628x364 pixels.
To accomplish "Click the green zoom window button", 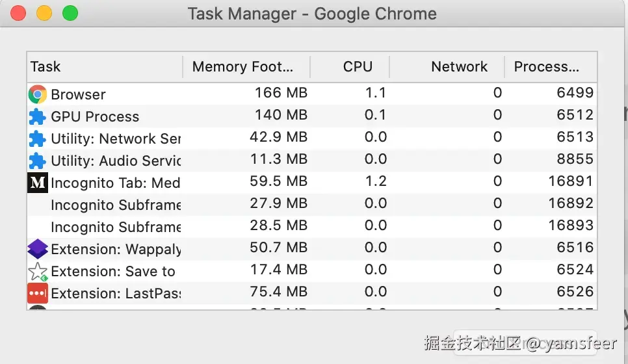I will click(x=70, y=13).
